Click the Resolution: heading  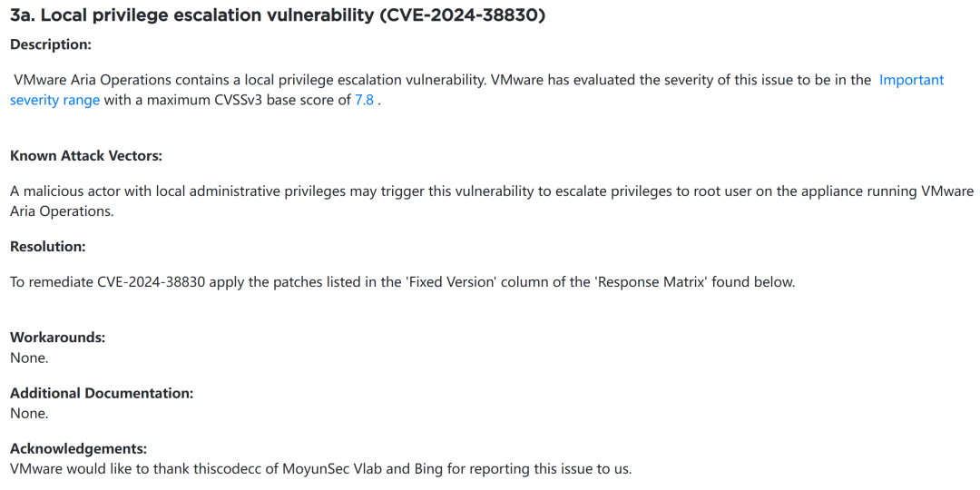(x=48, y=247)
